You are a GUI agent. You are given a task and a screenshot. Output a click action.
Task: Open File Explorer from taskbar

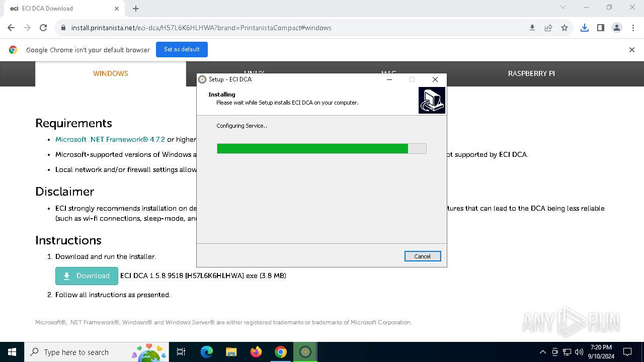tap(231, 352)
